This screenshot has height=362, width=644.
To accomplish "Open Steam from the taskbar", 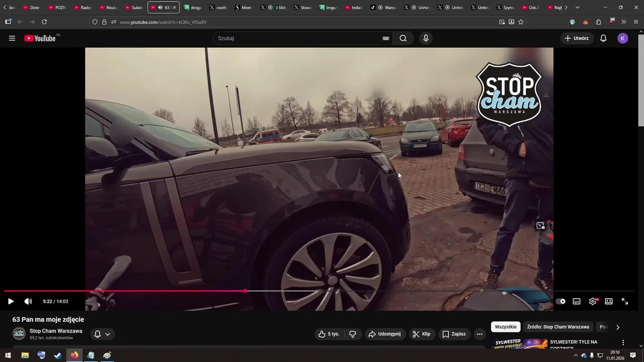I will click(58, 355).
